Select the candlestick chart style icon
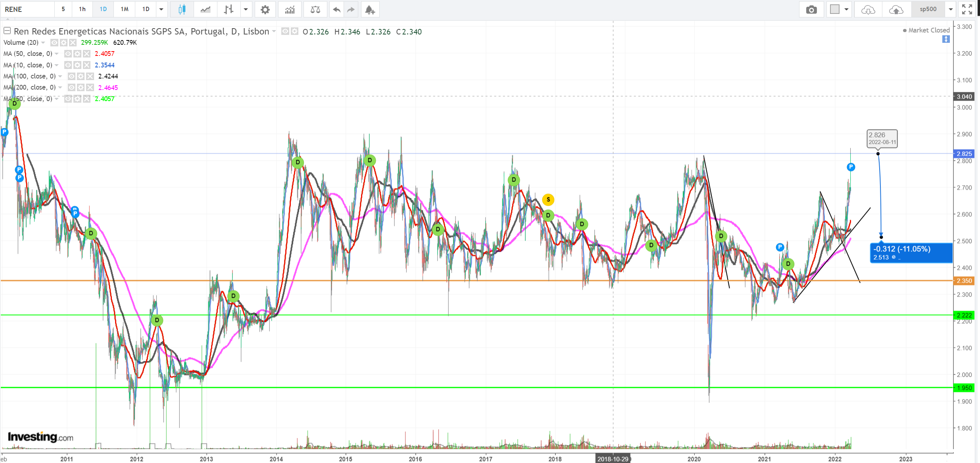980x463 pixels. (x=182, y=10)
